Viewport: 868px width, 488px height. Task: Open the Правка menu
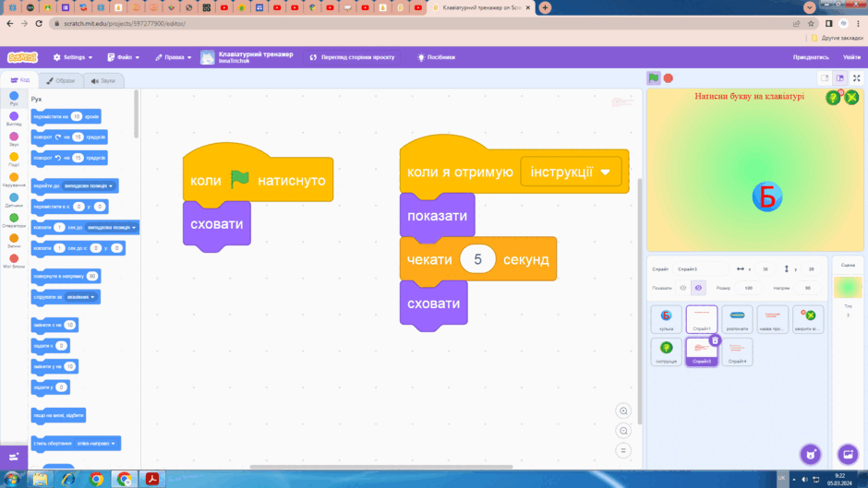coord(174,57)
